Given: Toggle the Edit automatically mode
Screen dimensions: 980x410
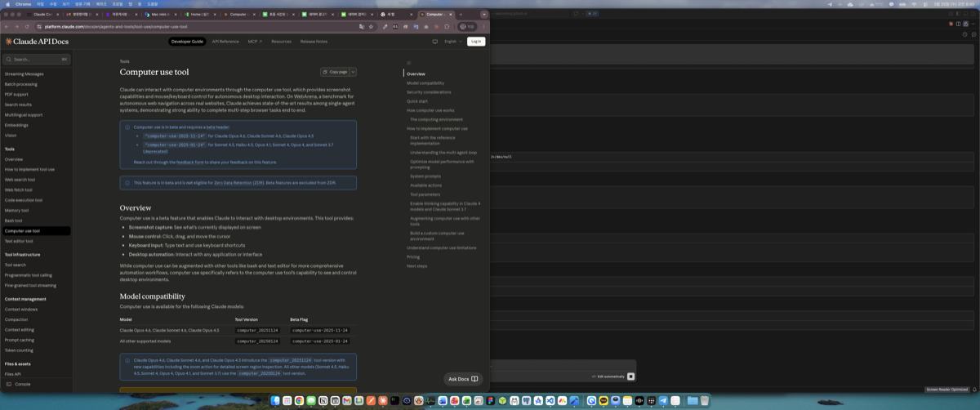Looking at the screenshot, I should coord(610,377).
